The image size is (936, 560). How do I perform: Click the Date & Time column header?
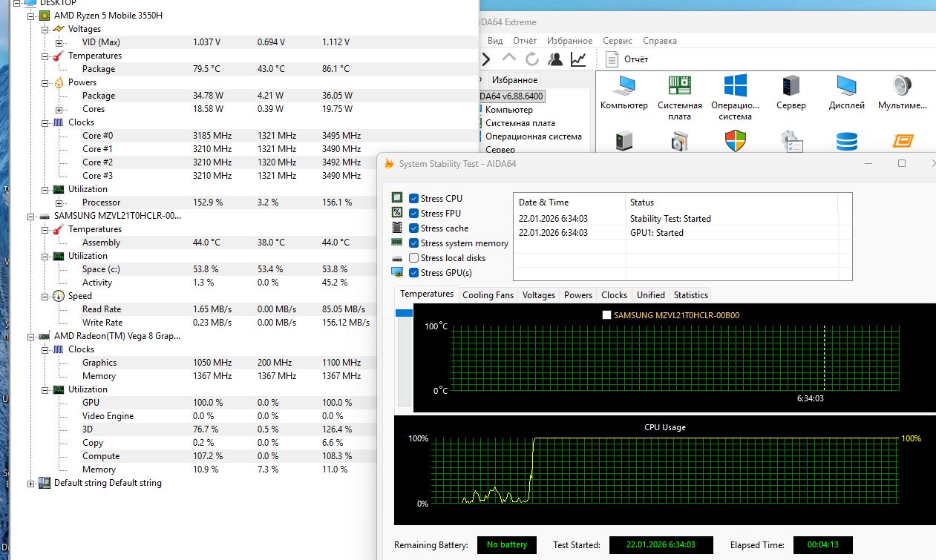(x=569, y=202)
